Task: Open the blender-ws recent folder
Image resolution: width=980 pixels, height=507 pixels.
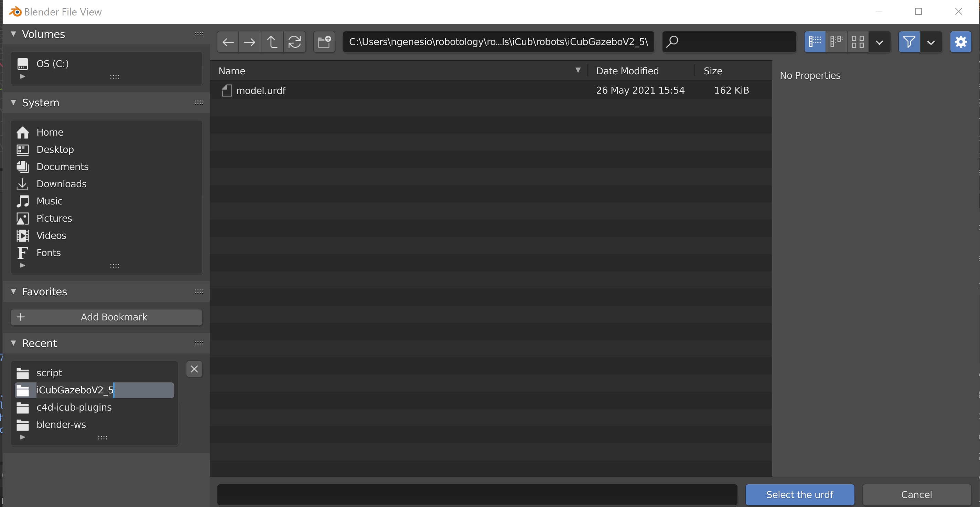Action: pos(61,424)
